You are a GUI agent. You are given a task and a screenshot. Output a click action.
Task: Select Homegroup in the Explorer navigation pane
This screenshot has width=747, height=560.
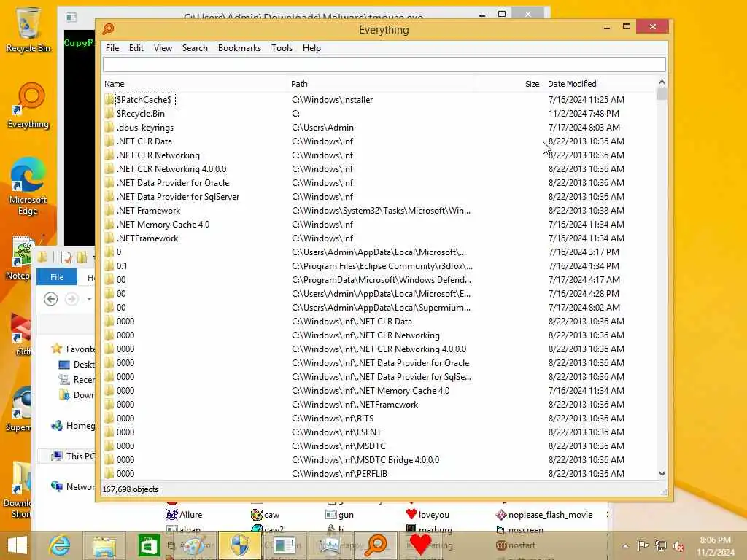point(73,426)
